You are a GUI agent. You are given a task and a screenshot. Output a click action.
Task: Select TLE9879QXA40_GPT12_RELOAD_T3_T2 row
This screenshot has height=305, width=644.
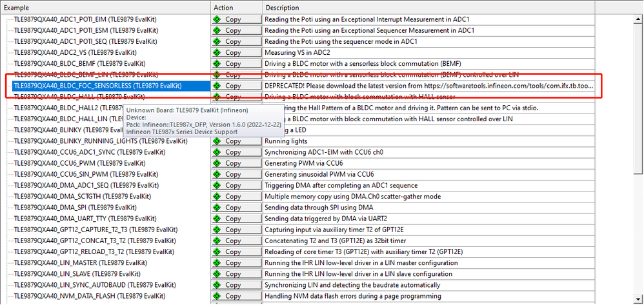(x=94, y=251)
